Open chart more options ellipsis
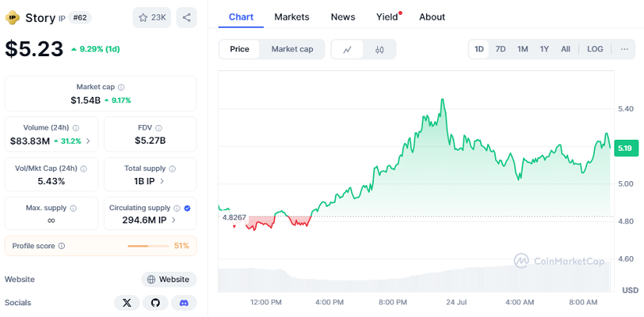The width and height of the screenshot is (644, 317). [624, 49]
